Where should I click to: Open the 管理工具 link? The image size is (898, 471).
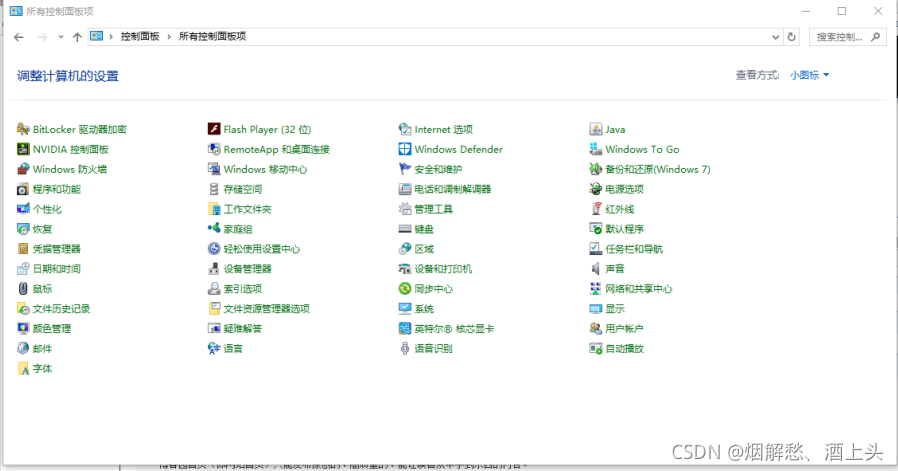click(434, 209)
